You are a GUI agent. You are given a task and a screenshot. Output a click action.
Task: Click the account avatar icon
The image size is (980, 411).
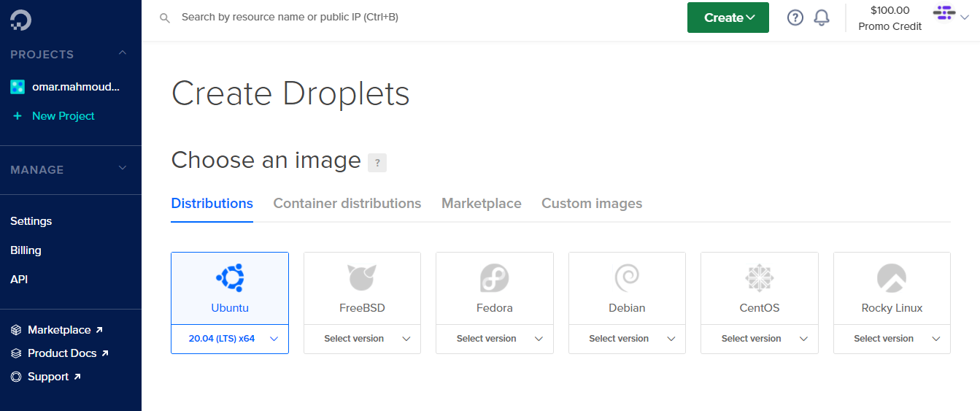[x=944, y=12]
